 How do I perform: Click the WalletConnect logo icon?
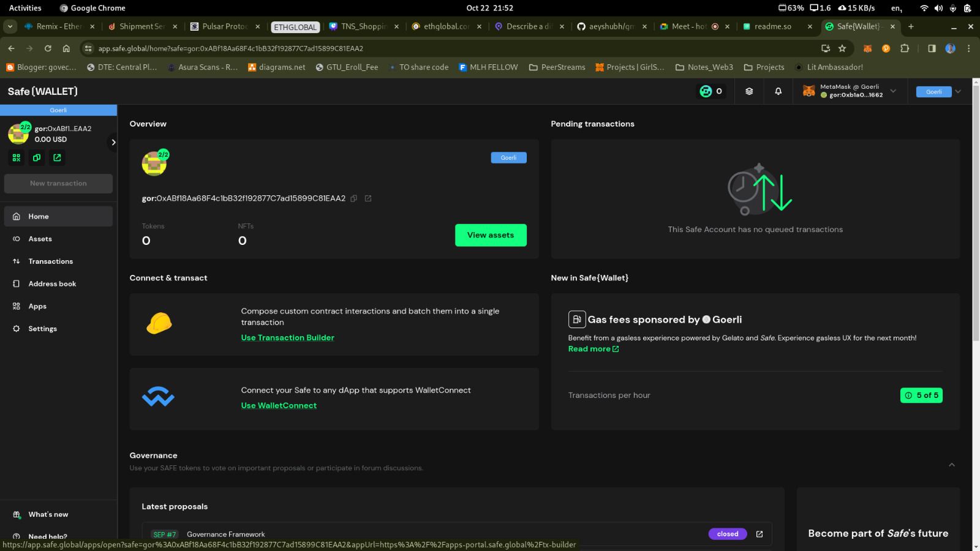[x=158, y=397]
